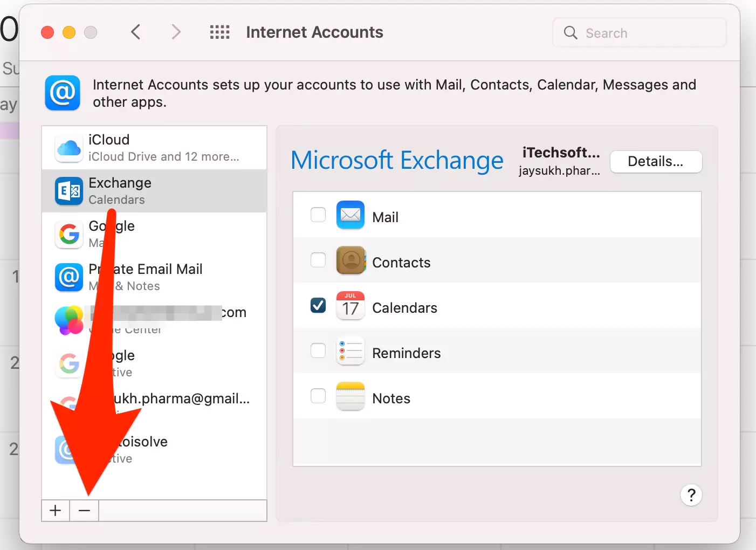Viewport: 756px width, 550px height.
Task: Click the iTechsoft account name
Action: click(561, 153)
